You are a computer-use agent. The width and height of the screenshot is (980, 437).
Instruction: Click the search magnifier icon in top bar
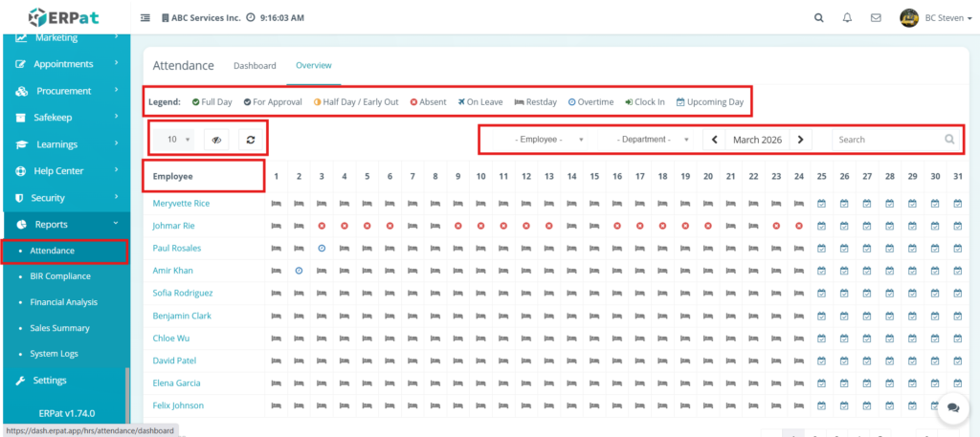(818, 17)
